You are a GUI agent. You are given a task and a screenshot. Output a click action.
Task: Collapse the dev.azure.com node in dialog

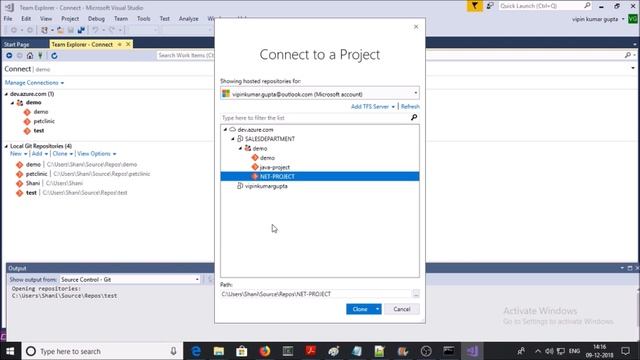point(225,129)
